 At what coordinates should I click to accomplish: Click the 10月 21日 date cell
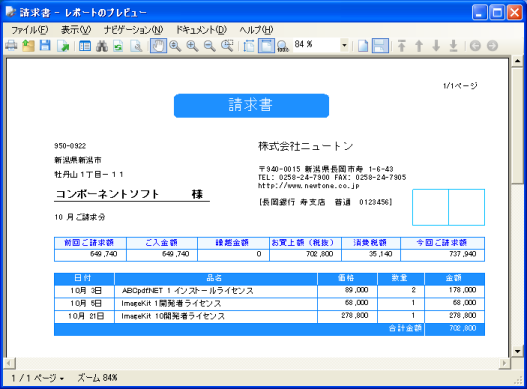[85, 316]
